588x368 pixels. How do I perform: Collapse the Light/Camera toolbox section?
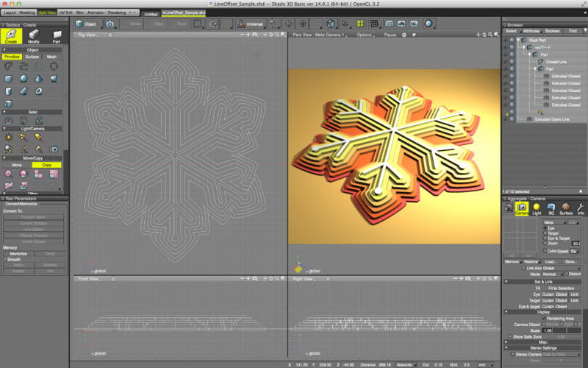tap(3, 128)
